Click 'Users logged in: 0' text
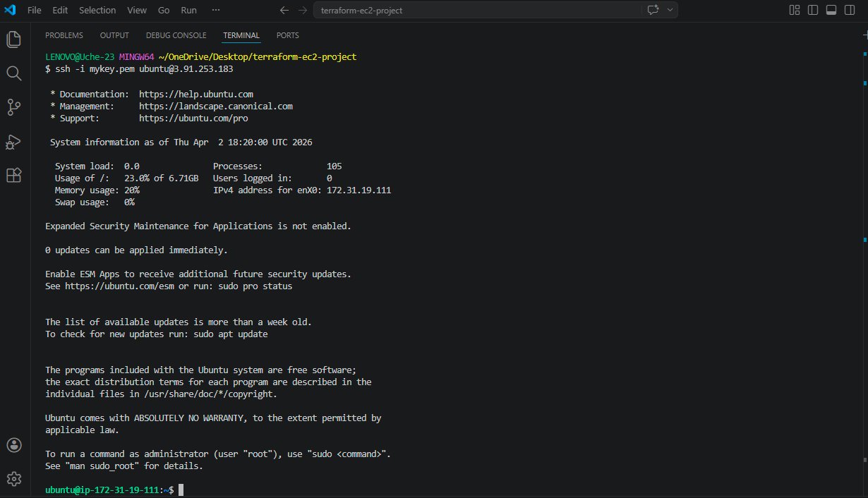This screenshot has height=498, width=868. click(x=272, y=178)
